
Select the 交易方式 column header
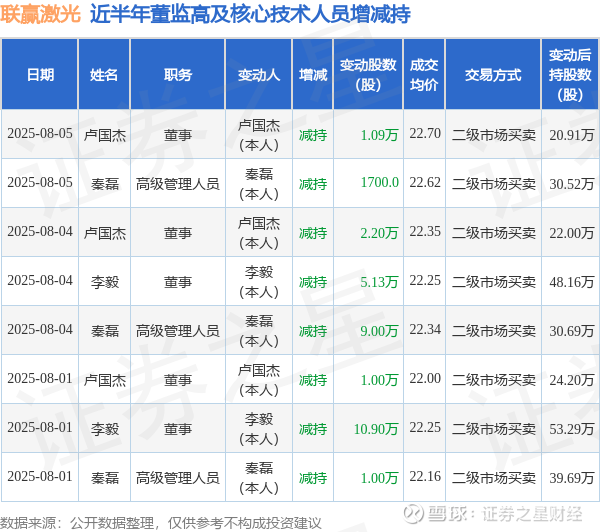pyautogui.click(x=493, y=75)
